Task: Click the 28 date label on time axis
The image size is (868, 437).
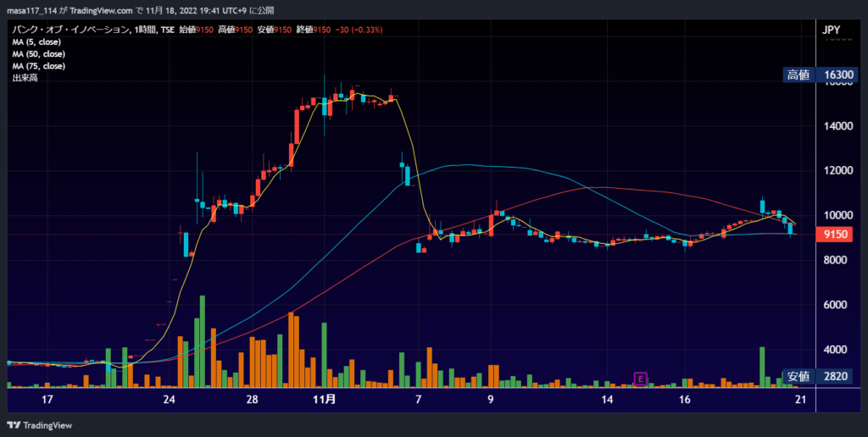Action: click(x=252, y=400)
